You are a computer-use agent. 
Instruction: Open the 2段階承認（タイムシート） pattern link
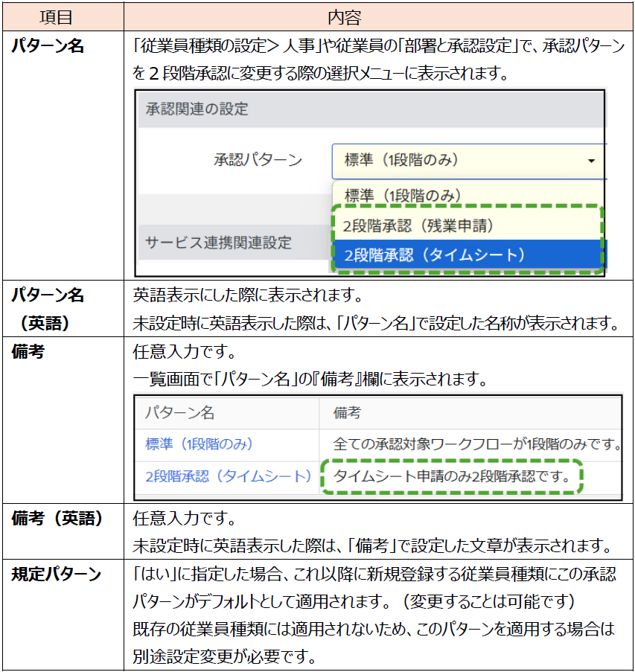228,476
